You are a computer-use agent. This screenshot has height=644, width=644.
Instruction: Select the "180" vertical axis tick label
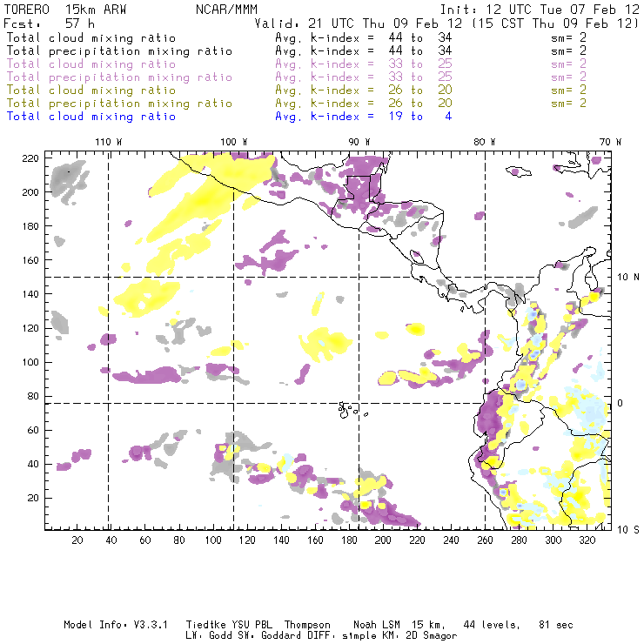click(30, 226)
